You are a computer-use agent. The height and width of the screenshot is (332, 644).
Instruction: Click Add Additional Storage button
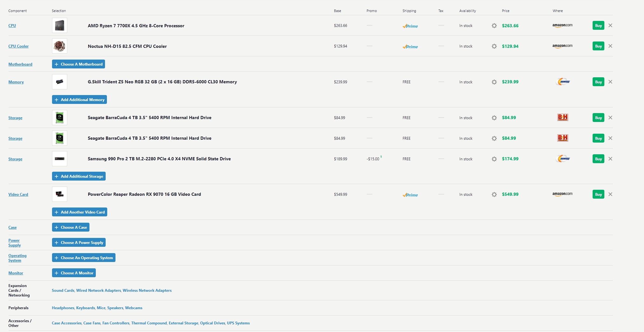79,176
